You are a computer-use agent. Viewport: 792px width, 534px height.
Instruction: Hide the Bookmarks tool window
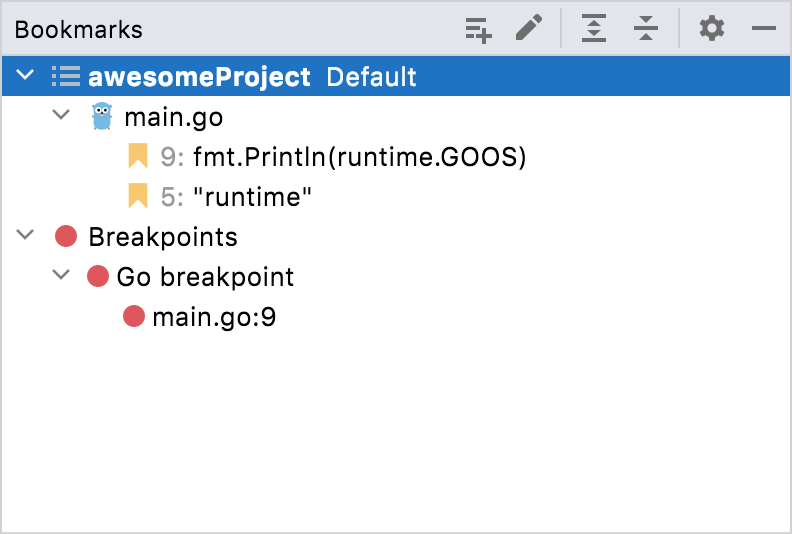[764, 29]
